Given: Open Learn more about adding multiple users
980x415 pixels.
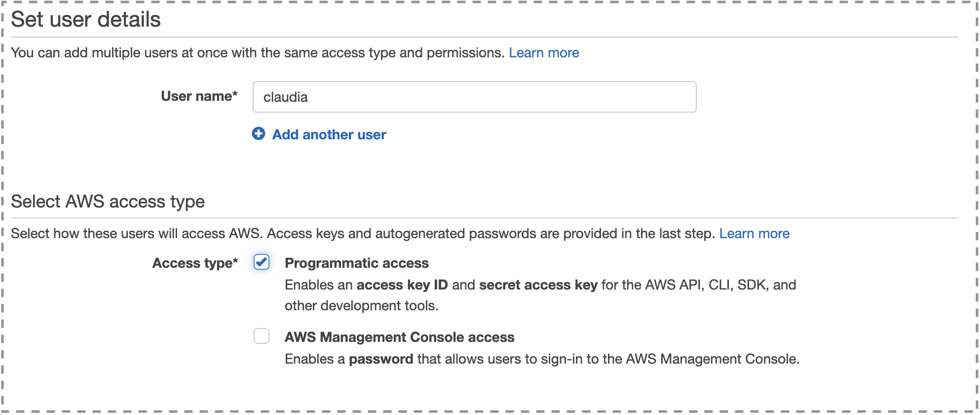Looking at the screenshot, I should pos(544,53).
